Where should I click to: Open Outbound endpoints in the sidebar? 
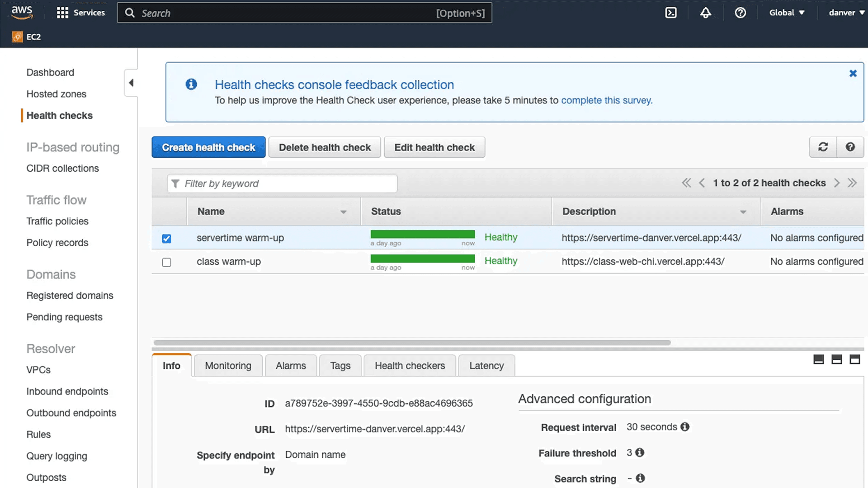tap(71, 413)
